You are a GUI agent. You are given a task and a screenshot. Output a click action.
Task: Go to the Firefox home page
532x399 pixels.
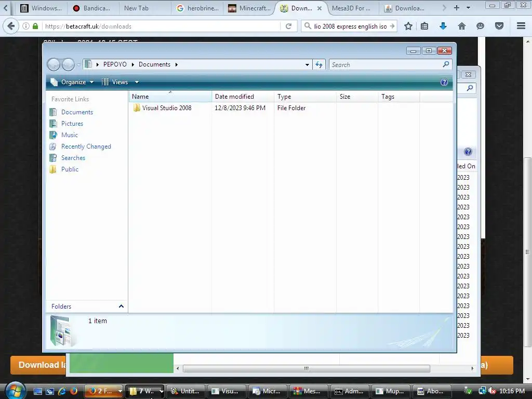[462, 26]
